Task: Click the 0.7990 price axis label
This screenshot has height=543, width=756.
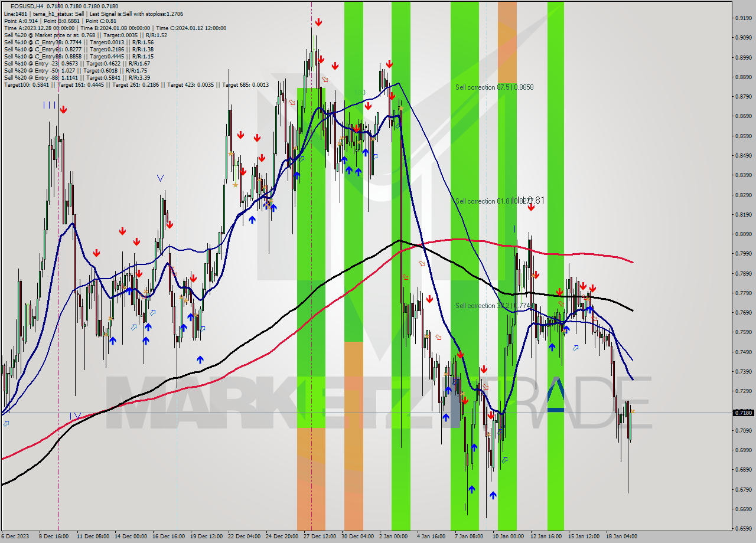Action: click(743, 254)
